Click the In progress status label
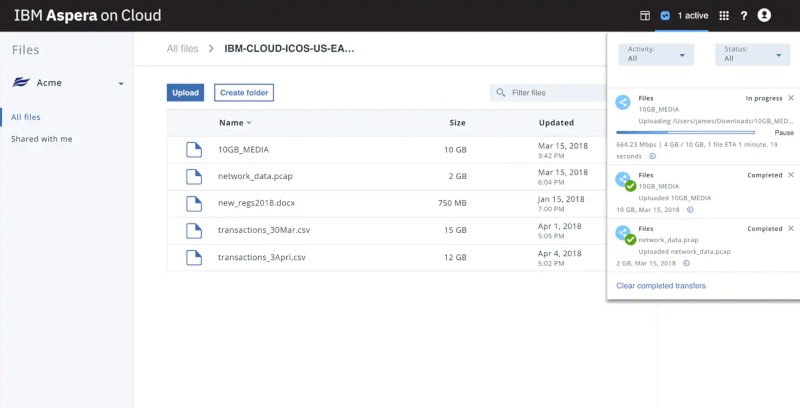Screen dimensions: 800x408 pos(764,98)
